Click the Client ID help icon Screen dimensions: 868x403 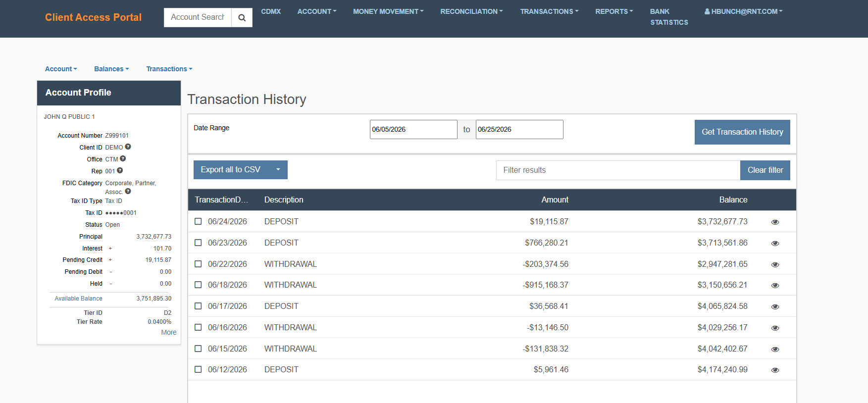click(128, 147)
